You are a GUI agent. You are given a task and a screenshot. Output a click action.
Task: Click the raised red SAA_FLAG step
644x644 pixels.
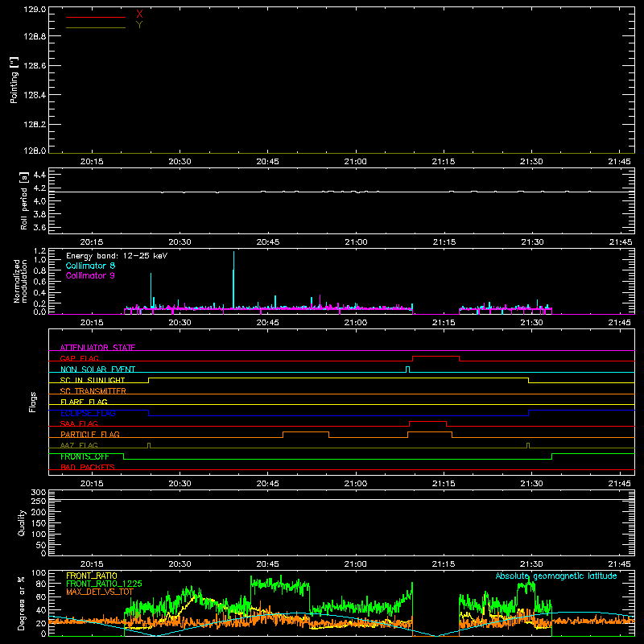click(x=428, y=422)
